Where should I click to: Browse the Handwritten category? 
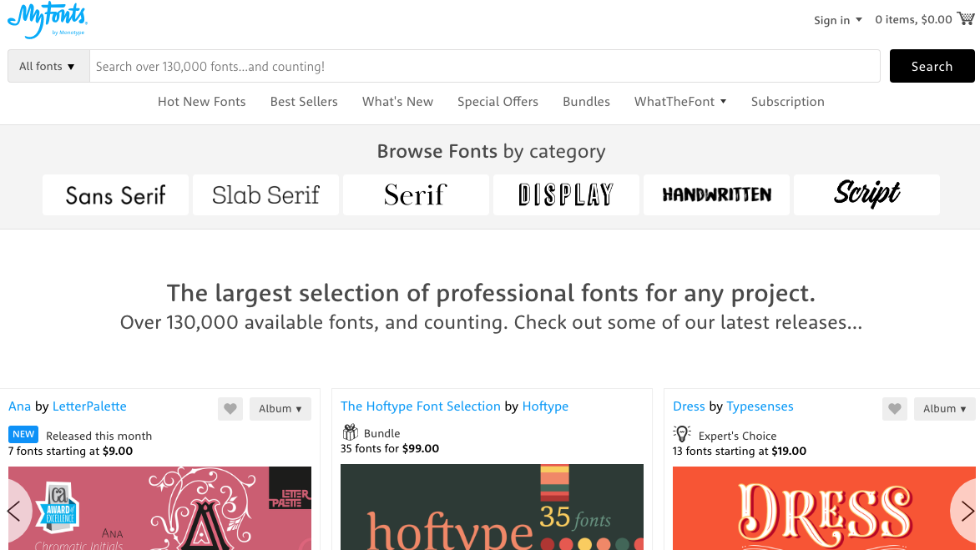717,195
